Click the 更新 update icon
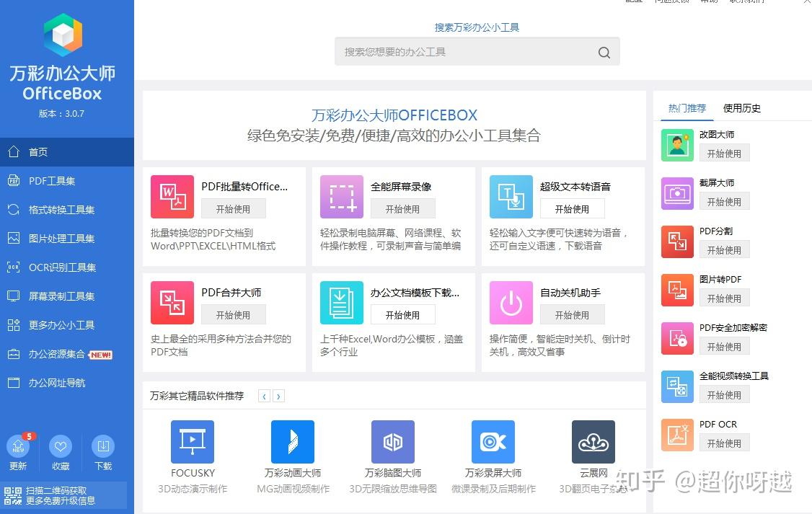Viewport: 812px width, 514px height. (x=18, y=446)
